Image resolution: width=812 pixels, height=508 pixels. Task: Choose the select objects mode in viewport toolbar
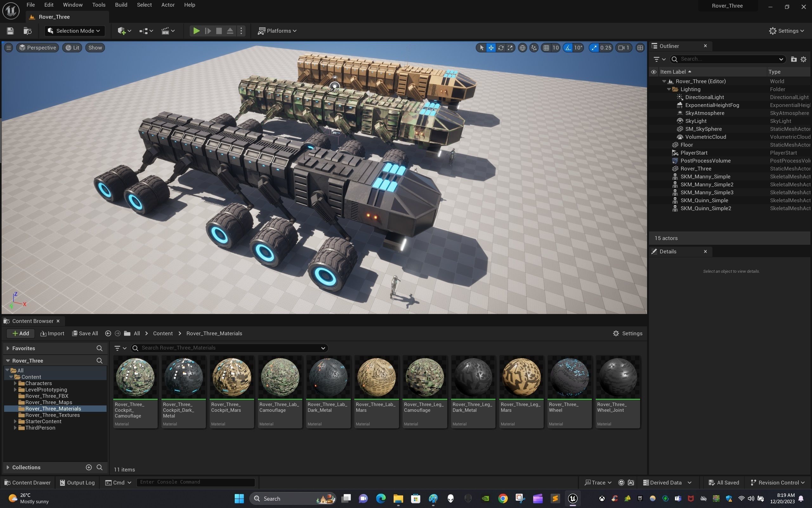pos(481,48)
